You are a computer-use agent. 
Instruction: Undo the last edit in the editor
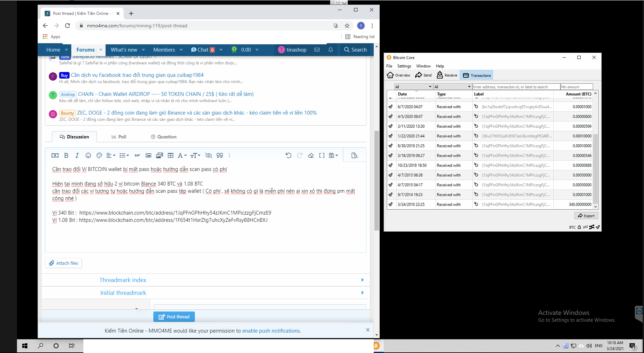click(288, 156)
